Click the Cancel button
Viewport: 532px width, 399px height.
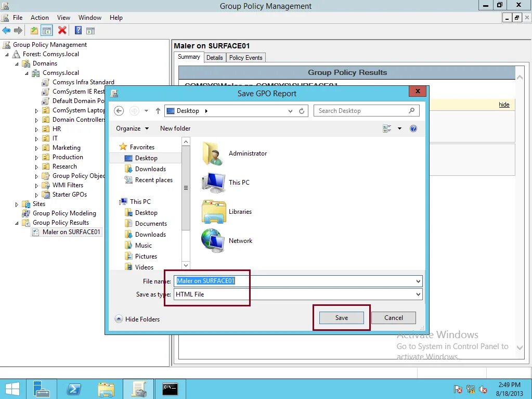394,318
